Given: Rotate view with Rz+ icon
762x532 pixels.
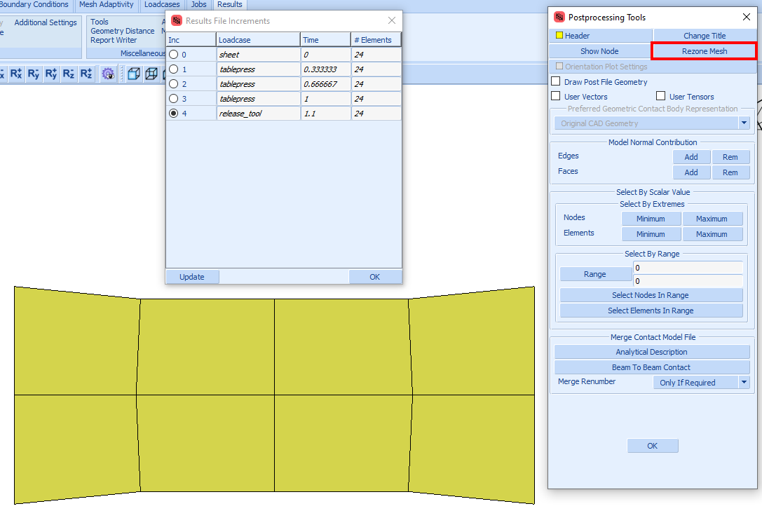Looking at the screenshot, I should click(x=86, y=74).
